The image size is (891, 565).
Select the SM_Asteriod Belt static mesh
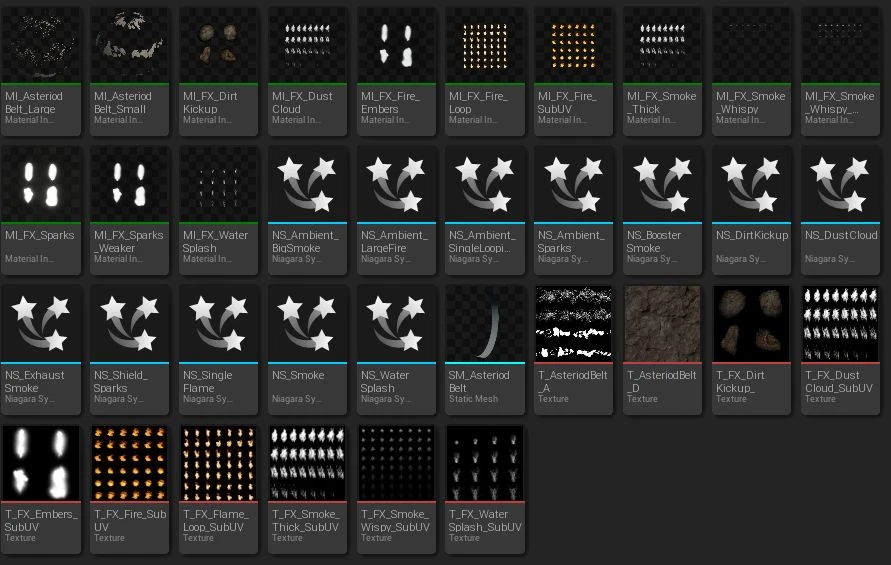tap(485, 350)
